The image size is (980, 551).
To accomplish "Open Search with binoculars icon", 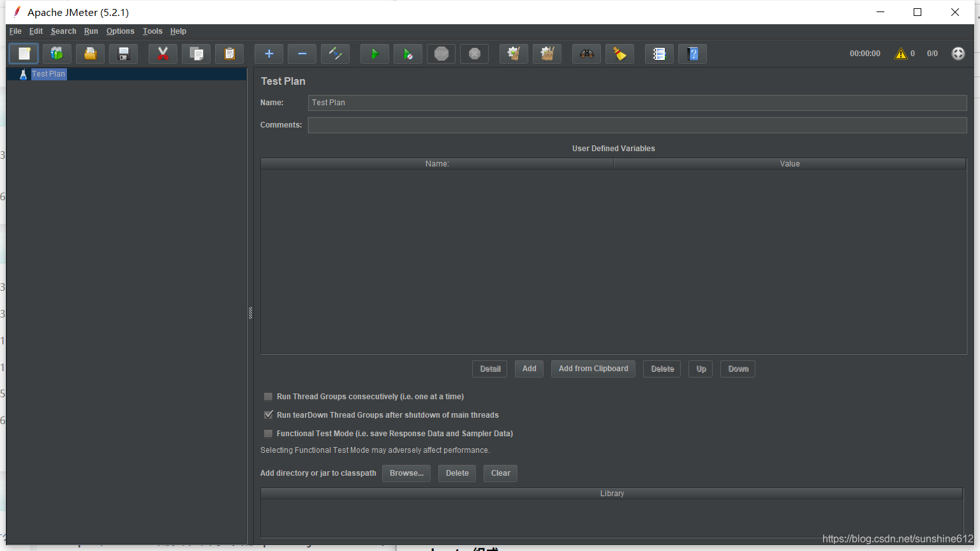I will click(x=587, y=54).
